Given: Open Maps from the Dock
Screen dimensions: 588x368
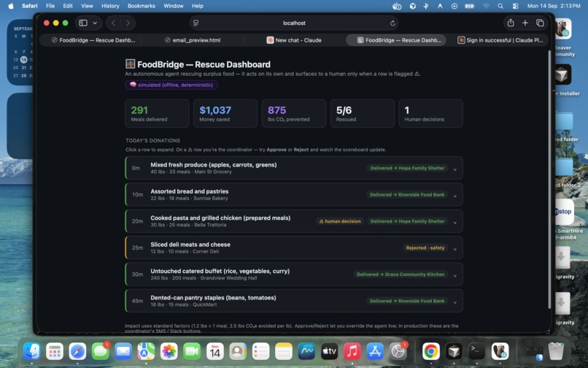Looking at the screenshot, I should pyautogui.click(x=146, y=351).
